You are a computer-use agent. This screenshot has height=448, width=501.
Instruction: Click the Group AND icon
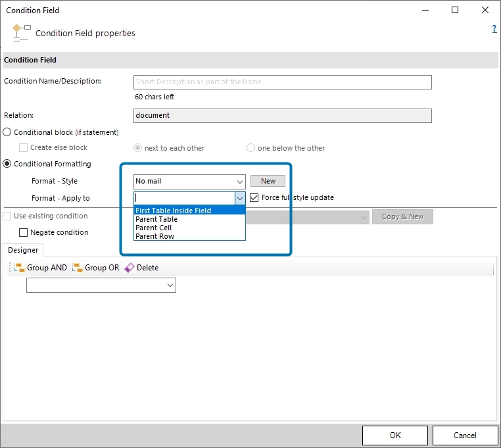20,268
